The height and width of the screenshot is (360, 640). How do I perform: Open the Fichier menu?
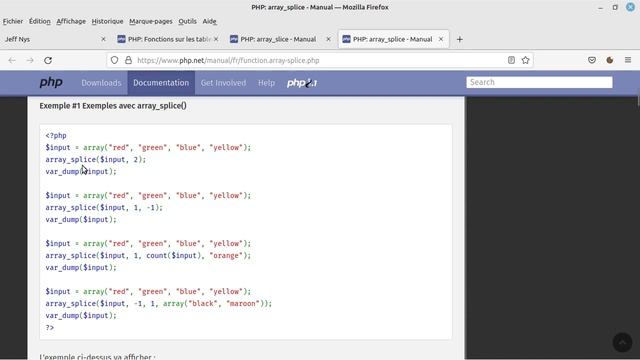coord(13,21)
